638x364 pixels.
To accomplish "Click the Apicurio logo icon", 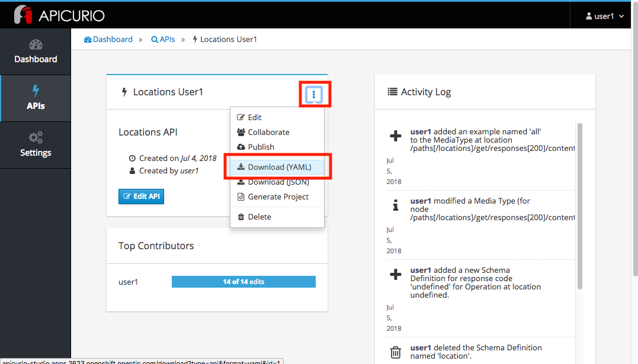I will pos(24,15).
